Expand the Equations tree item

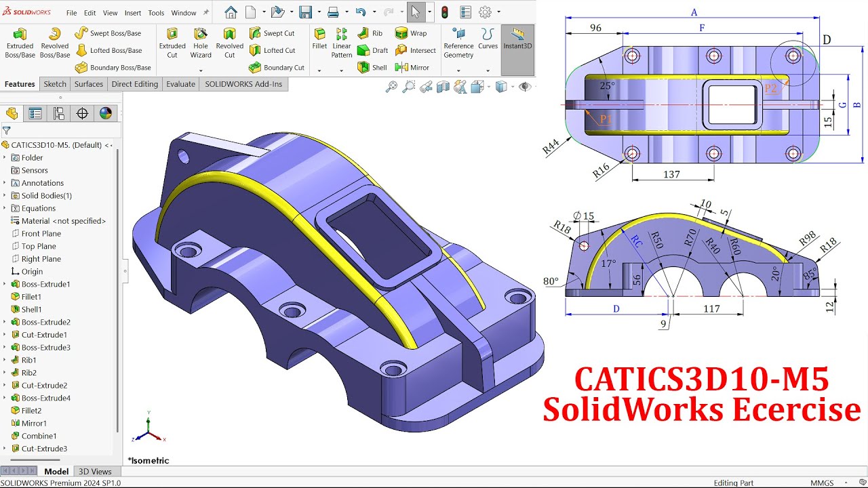tap(5, 208)
